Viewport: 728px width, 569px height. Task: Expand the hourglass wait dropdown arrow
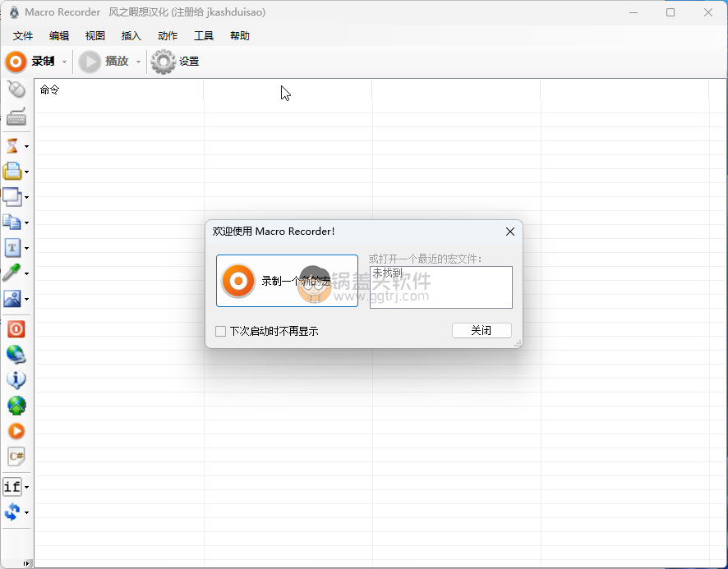(27, 147)
